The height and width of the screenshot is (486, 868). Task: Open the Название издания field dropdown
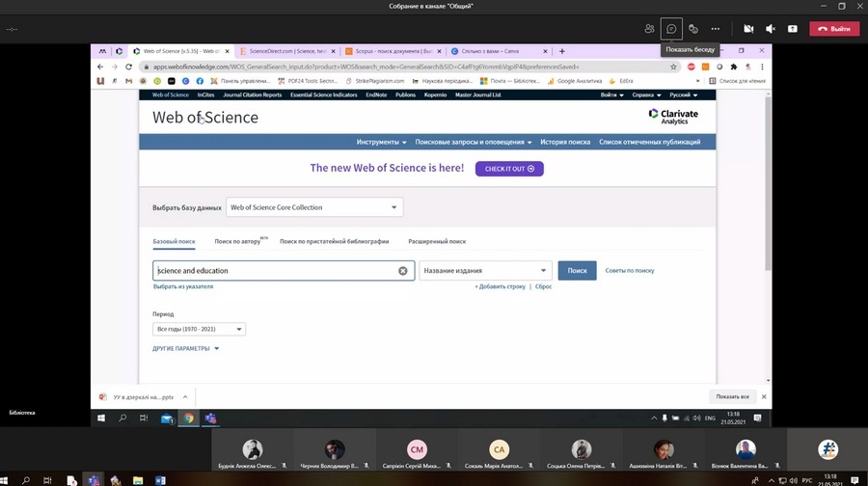pos(485,271)
